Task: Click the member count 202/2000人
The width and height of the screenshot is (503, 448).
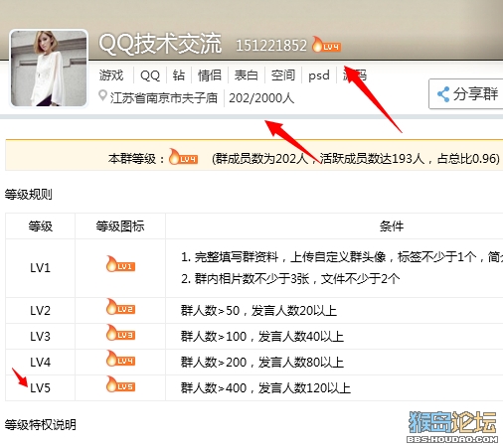Action: [261, 98]
